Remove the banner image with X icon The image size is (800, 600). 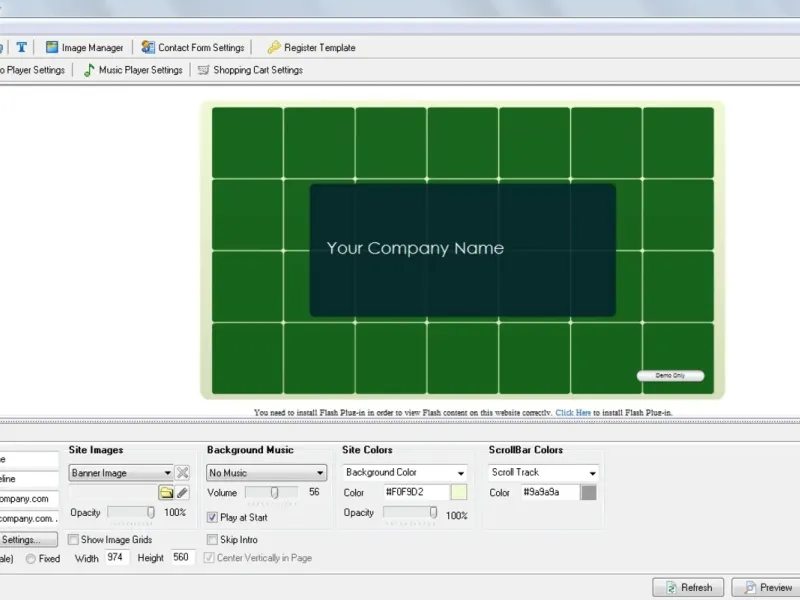pyautogui.click(x=183, y=473)
